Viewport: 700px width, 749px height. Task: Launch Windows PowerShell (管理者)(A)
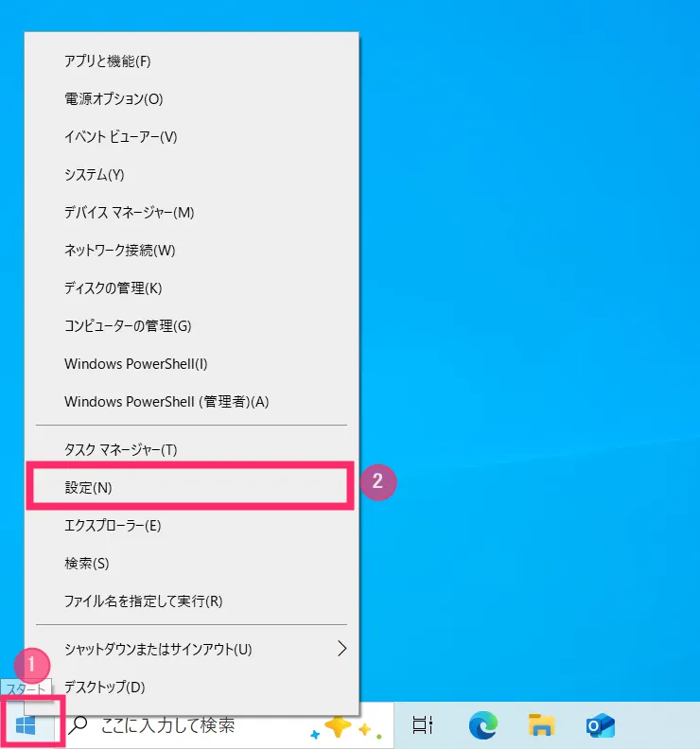pos(191,401)
